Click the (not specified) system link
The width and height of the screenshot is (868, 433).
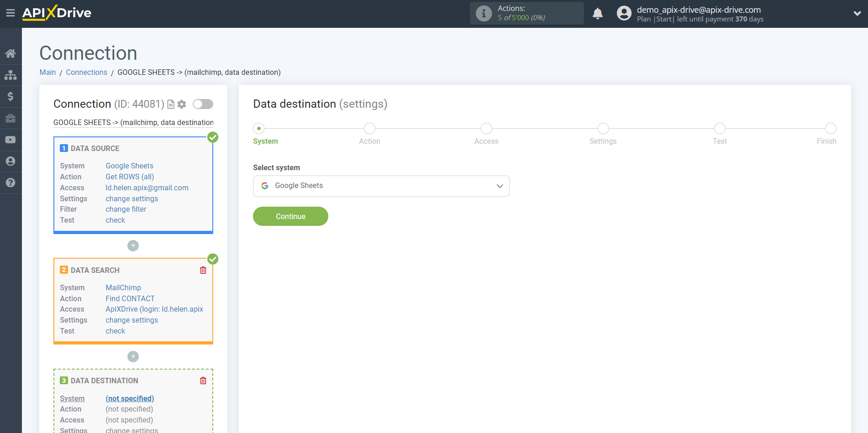tap(130, 398)
